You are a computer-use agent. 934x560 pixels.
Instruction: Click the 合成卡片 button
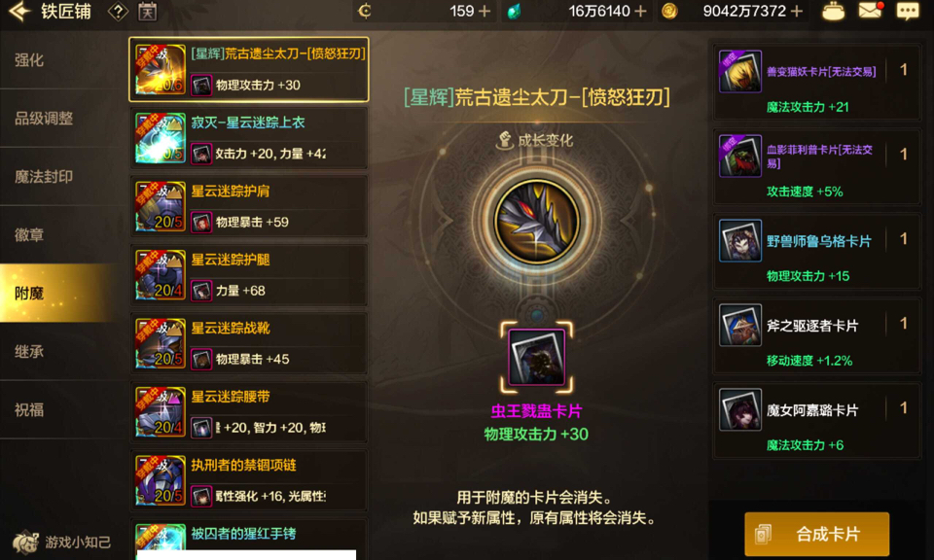click(x=816, y=534)
